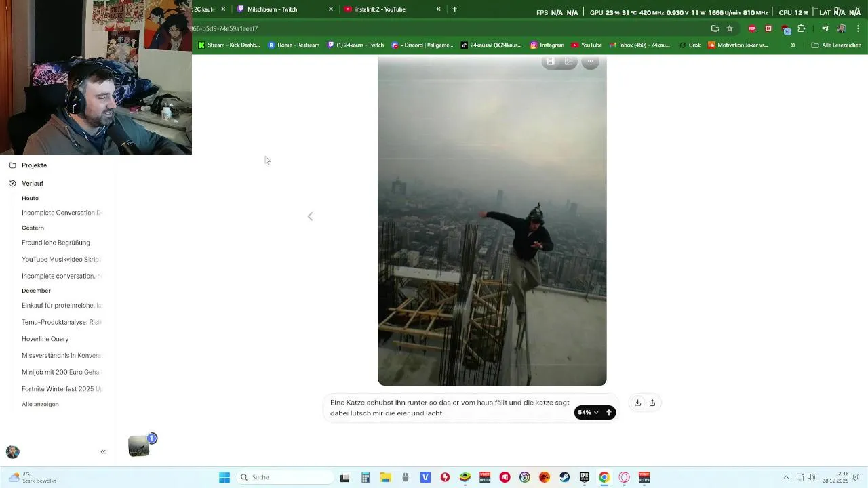Image resolution: width=868 pixels, height=488 pixels.
Task: Expand the hidden bookmarks overflow chevron
Action: tap(793, 45)
